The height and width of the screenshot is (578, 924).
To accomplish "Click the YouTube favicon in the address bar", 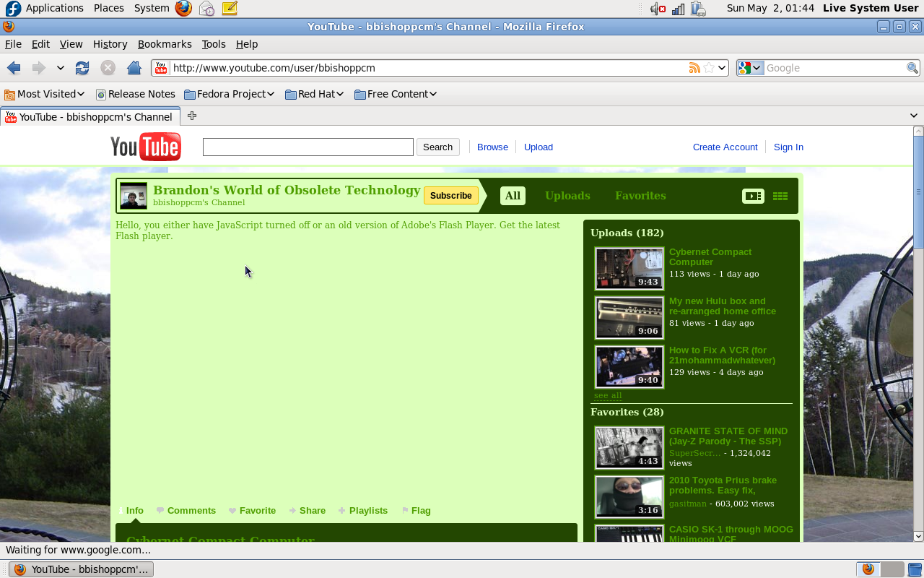I will coord(161,68).
